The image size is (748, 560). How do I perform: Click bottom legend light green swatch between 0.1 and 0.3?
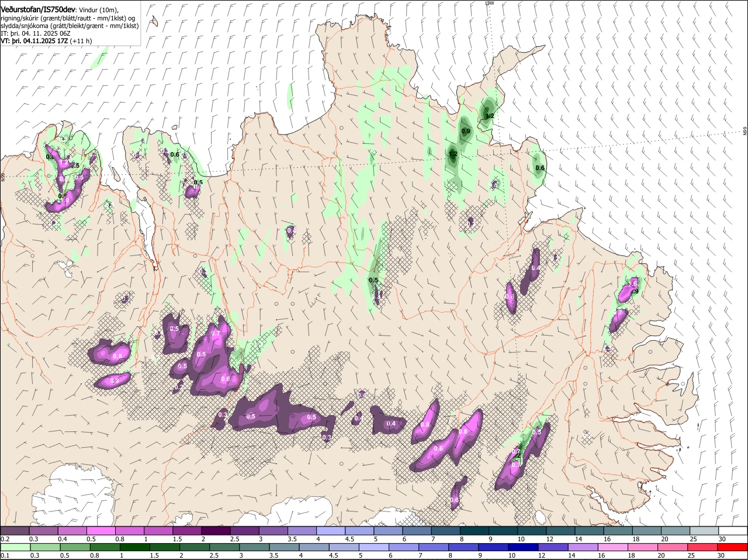coord(15,547)
